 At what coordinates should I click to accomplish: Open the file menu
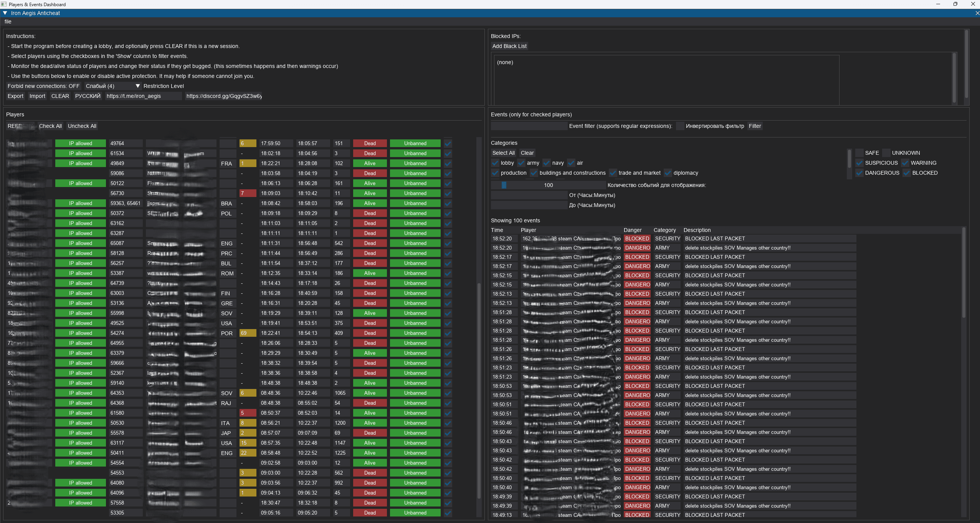[8, 22]
